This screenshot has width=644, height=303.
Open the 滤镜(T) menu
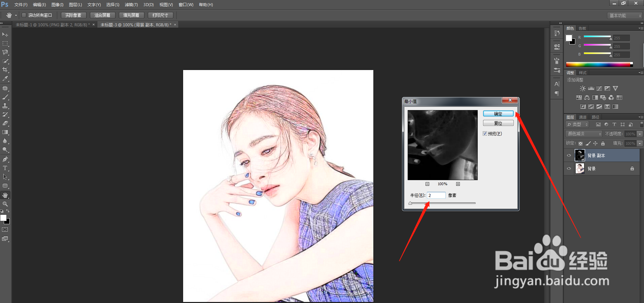point(131,5)
